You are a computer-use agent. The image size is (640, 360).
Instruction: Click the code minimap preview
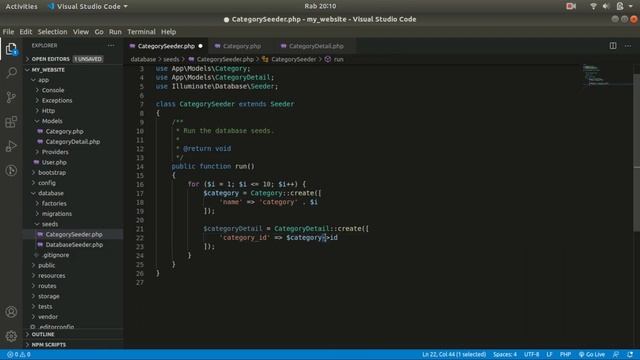607,75
